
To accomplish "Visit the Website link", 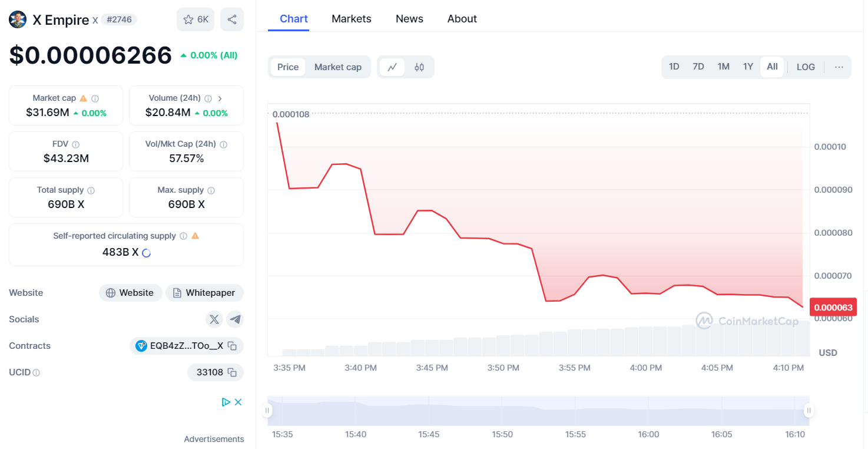I will (130, 293).
